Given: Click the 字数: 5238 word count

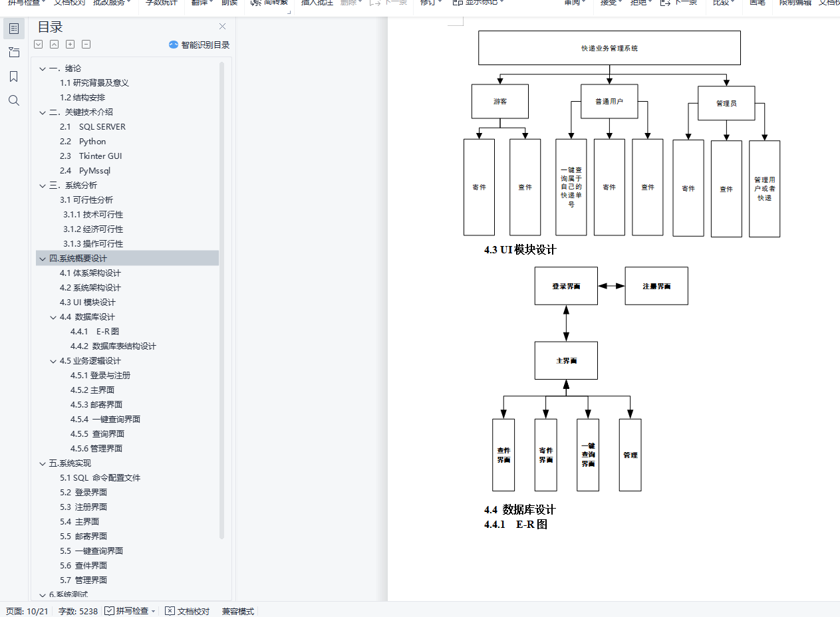Looking at the screenshot, I should (x=78, y=611).
